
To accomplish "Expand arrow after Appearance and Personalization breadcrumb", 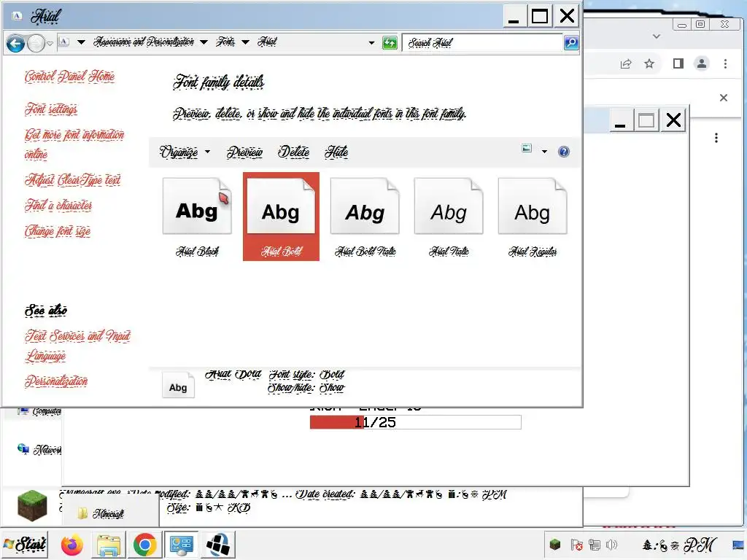I will [204, 42].
